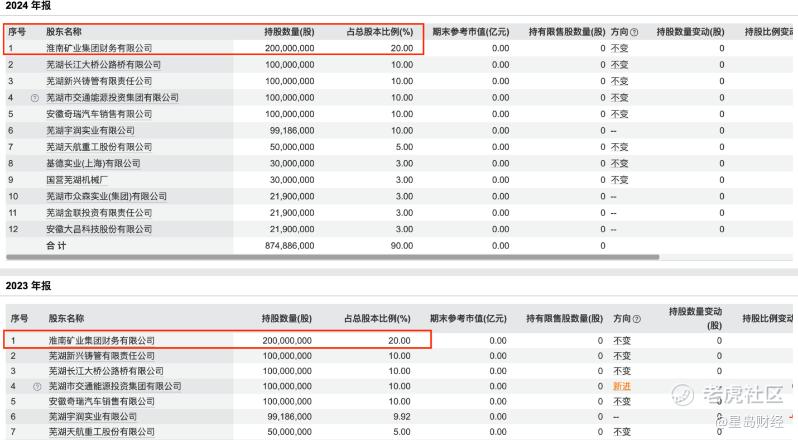Screen dimensions: 798x440
Task: Open 淮南矿业集团财务有限公司 in 2024 table
Action: tap(99, 48)
